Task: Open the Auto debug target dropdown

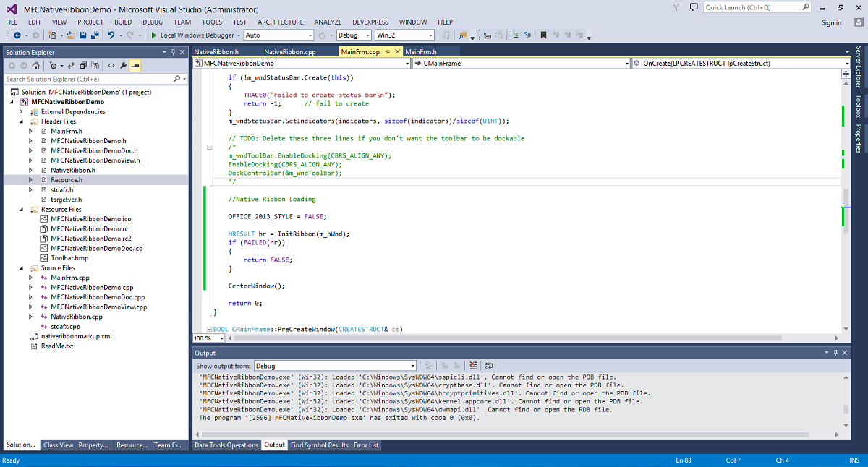Action: (x=278, y=35)
